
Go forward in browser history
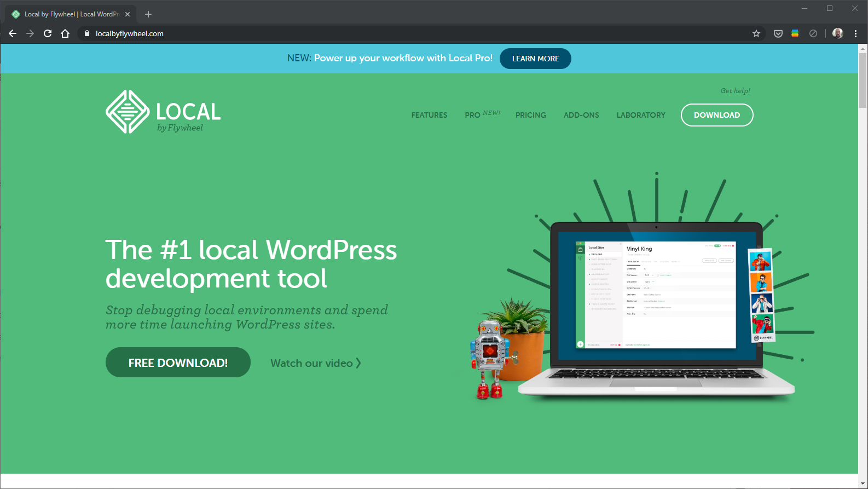[x=30, y=33]
